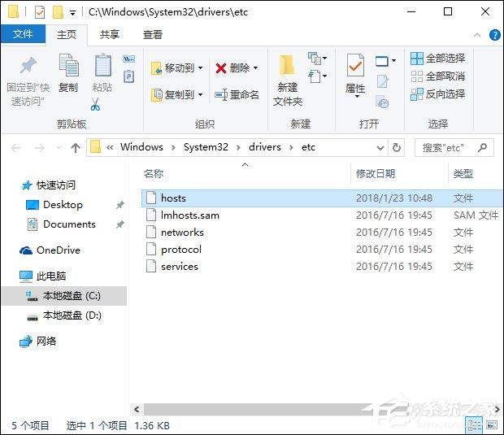
Task: Click the red Delete X icon
Action: (x=221, y=68)
